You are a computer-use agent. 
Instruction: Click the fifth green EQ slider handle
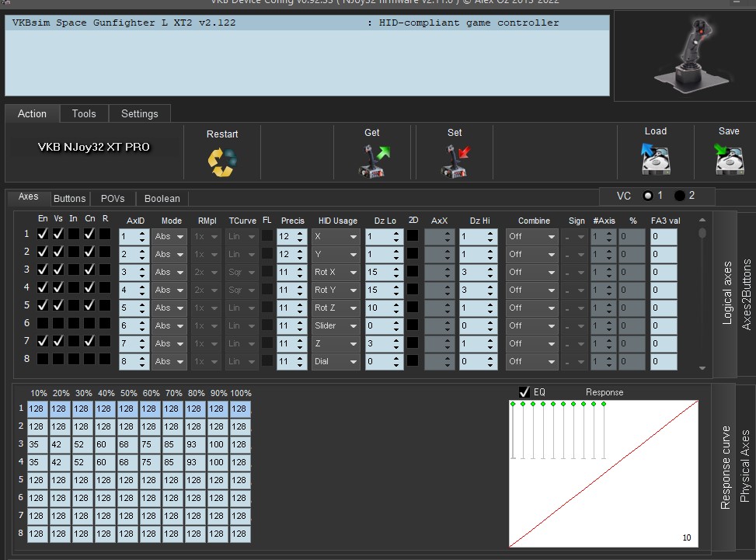pos(553,404)
